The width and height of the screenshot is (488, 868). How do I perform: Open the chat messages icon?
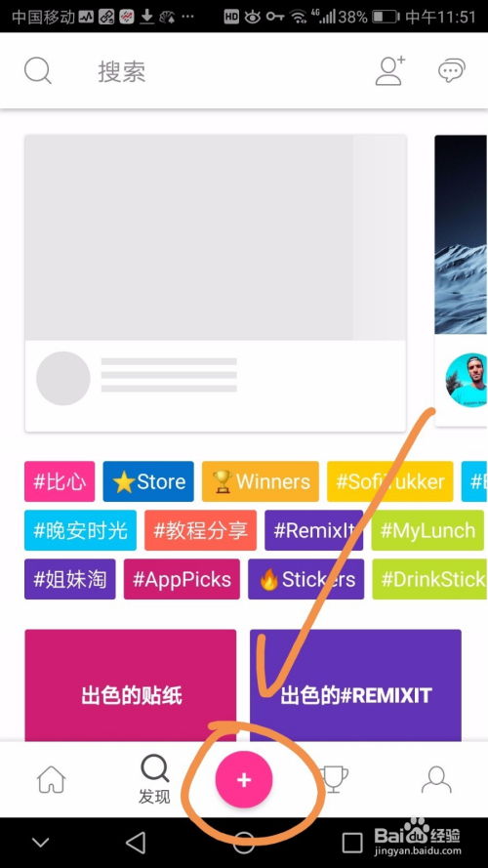[452, 71]
